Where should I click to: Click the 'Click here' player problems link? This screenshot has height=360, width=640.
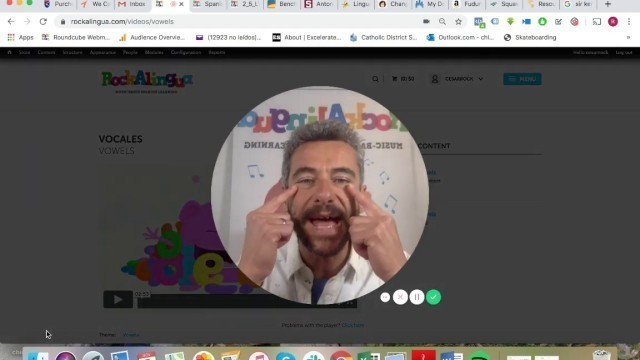tap(353, 325)
